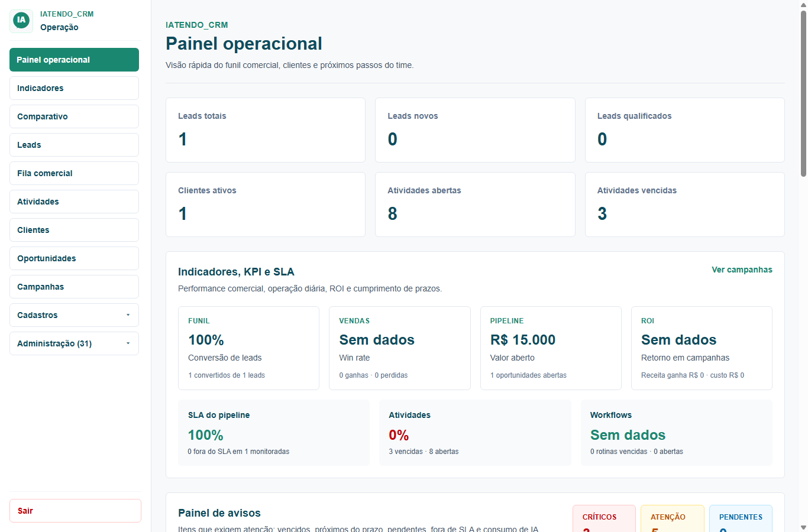808x532 pixels.
Task: Open the SLA do pipeline tile
Action: click(274, 433)
